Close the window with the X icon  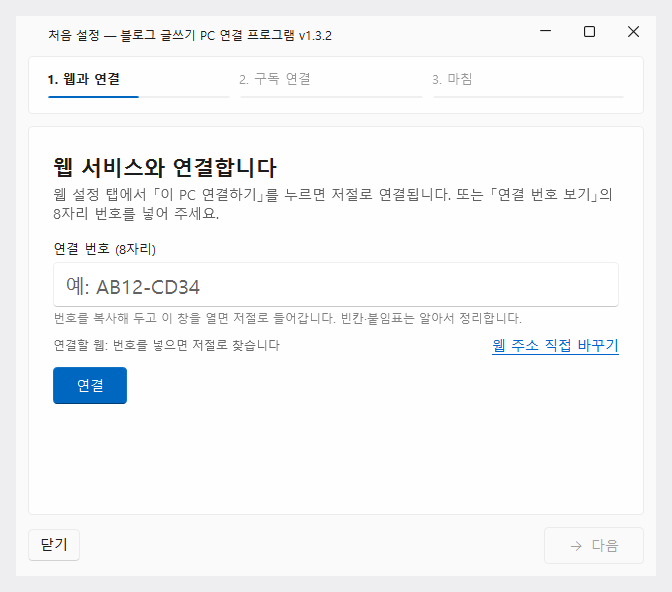[x=633, y=31]
